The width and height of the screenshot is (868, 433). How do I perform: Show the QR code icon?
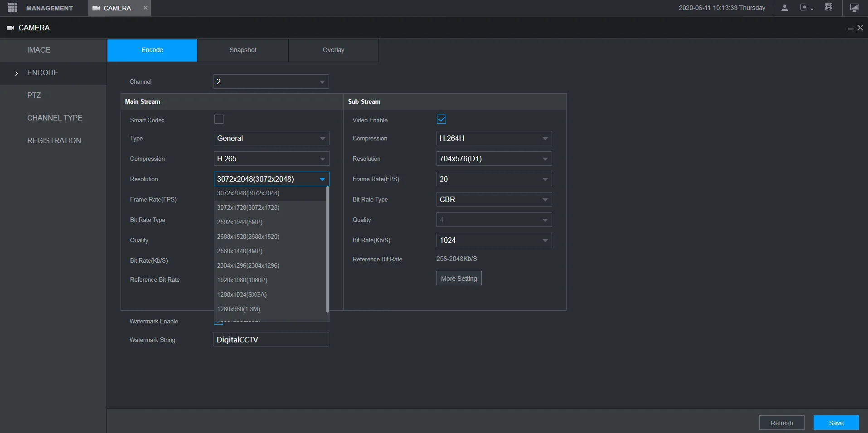(x=829, y=8)
